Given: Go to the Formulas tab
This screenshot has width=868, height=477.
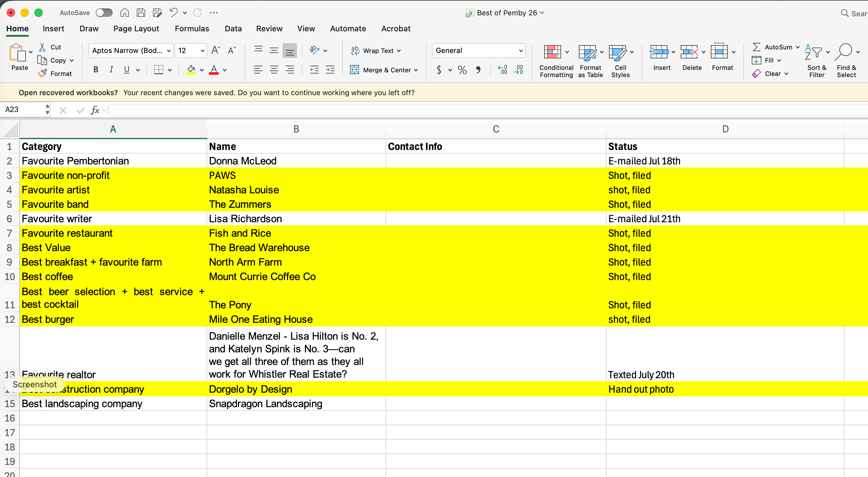Looking at the screenshot, I should coord(192,29).
